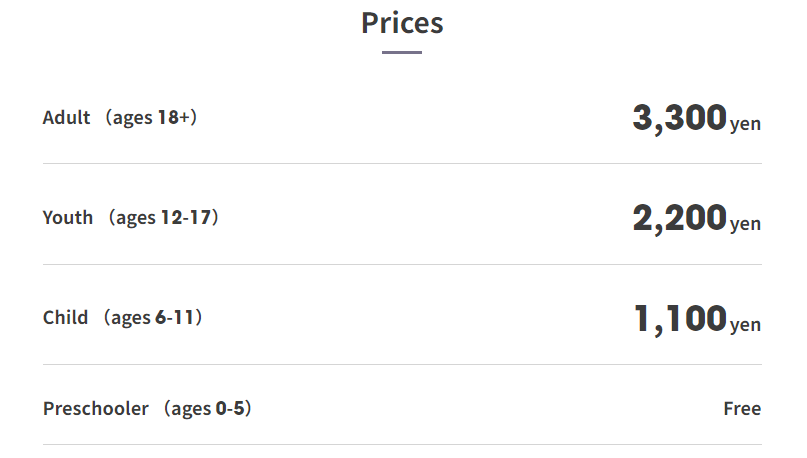Click the Free price text
Screen dimensions: 807x458
pyautogui.click(x=742, y=409)
